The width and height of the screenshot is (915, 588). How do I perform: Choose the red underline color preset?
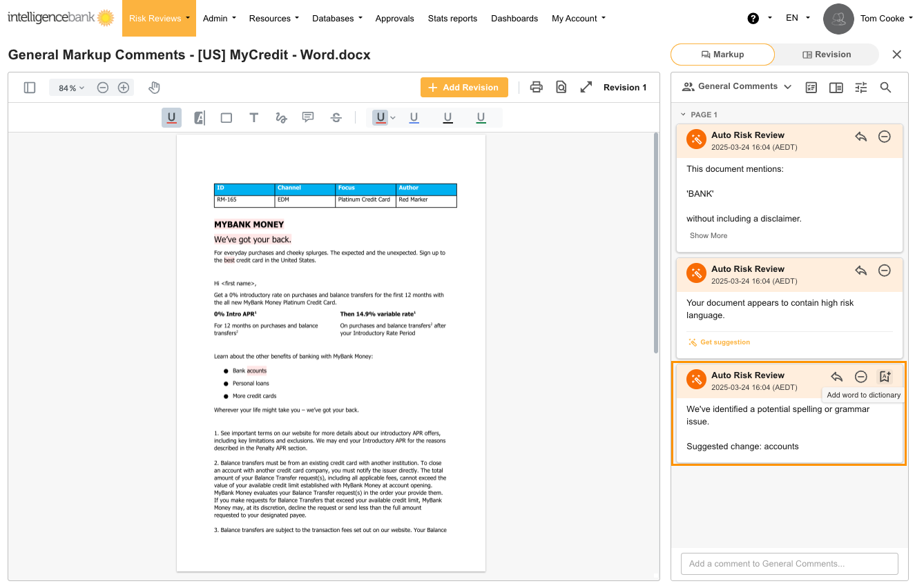point(380,118)
